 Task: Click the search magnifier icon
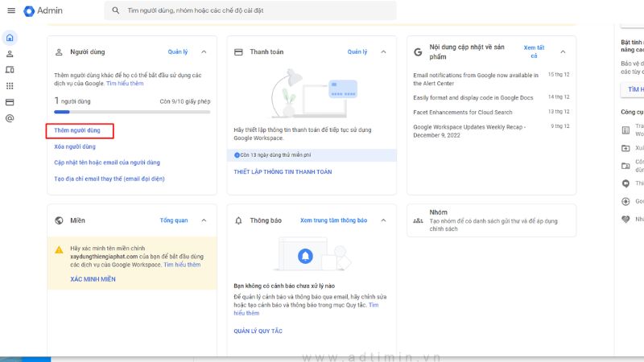(x=116, y=10)
